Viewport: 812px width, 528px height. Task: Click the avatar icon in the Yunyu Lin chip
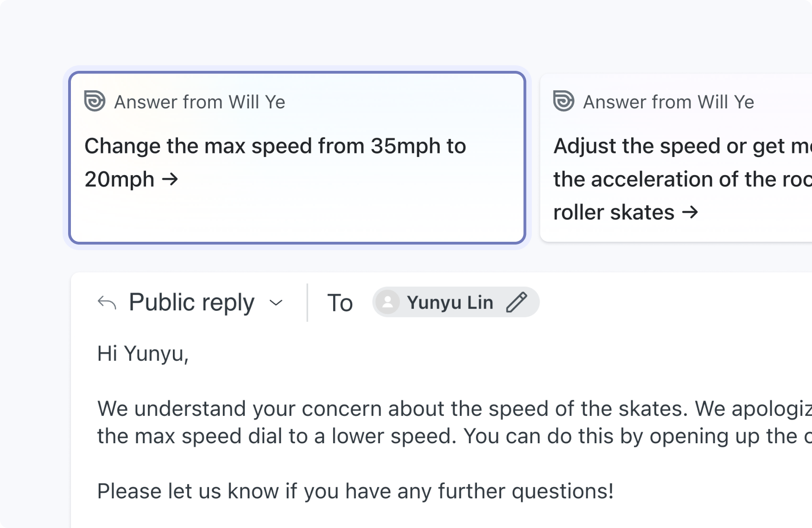pos(387,302)
